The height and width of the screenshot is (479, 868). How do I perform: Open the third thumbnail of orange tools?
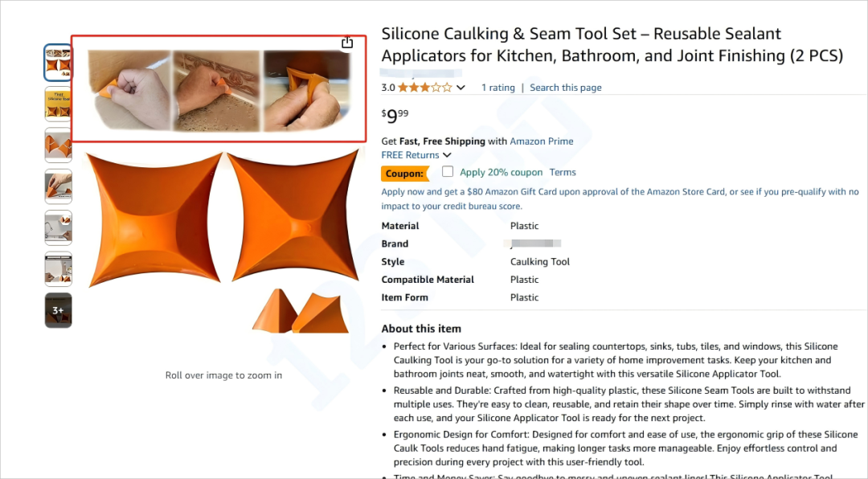coord(59,145)
